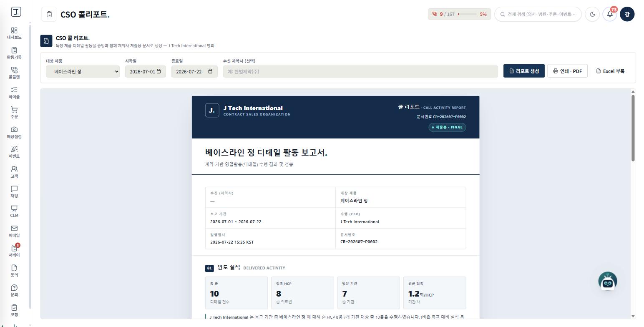Click the 발행일시 2026-07-22 15:25 KST value
The image size is (644, 327).
point(232,242)
